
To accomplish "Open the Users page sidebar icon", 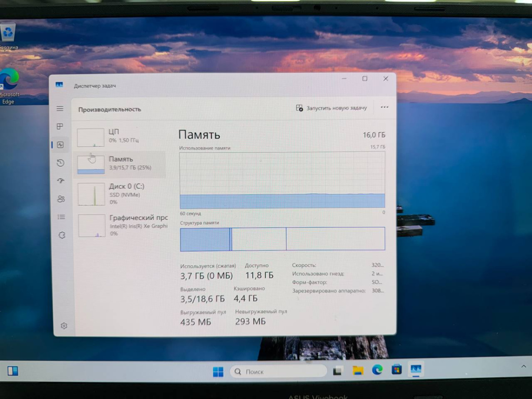I will (x=61, y=199).
